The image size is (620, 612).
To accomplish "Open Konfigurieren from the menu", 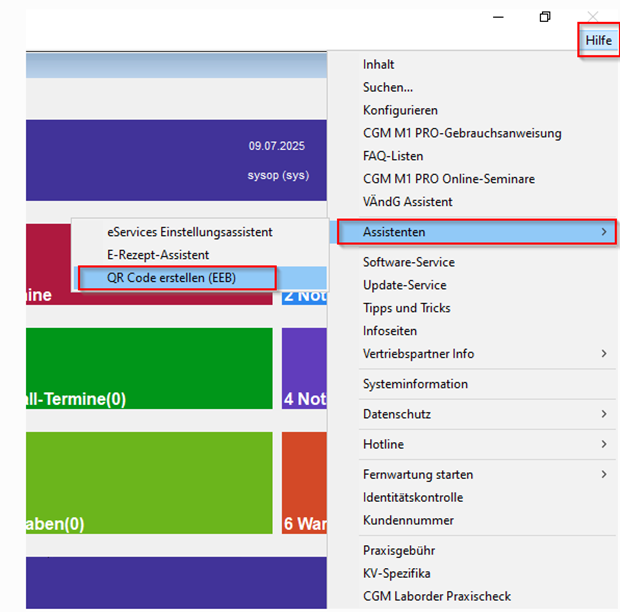I will pos(400,111).
